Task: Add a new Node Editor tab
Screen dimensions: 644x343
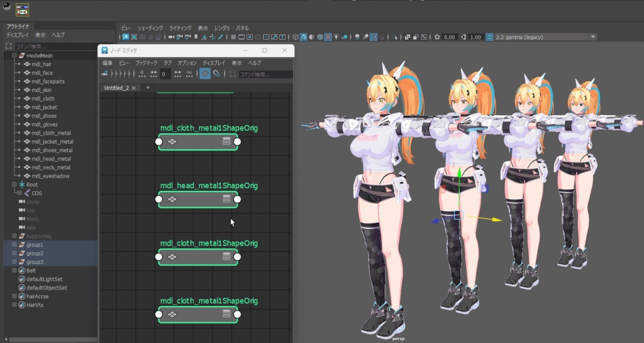Action: (x=148, y=88)
